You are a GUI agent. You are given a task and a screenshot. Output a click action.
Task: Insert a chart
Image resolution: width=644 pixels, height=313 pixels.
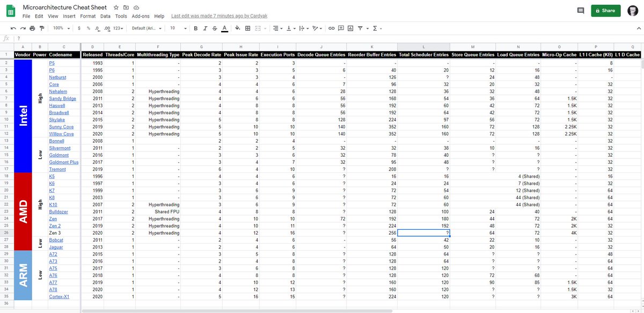(x=350, y=28)
